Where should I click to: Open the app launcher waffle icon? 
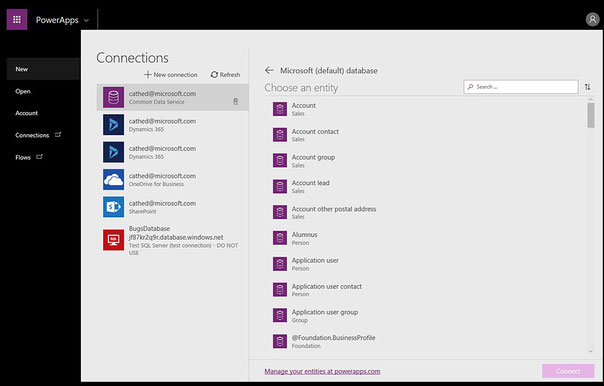click(x=17, y=19)
